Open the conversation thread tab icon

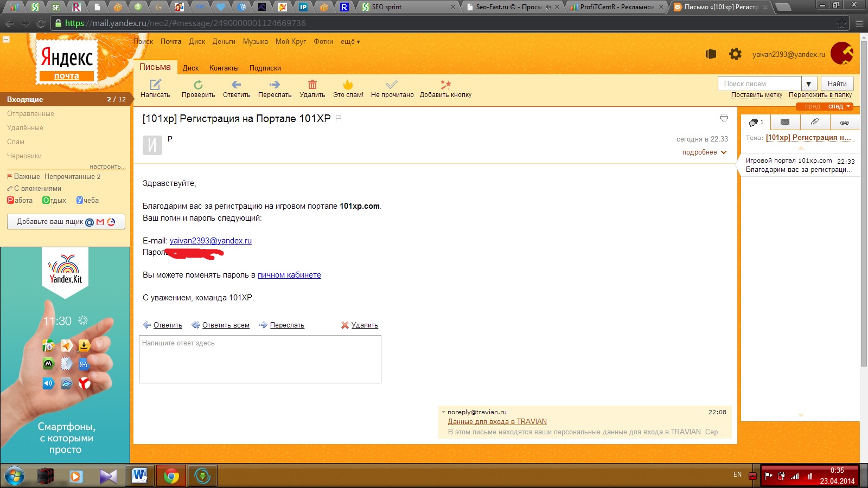756,123
